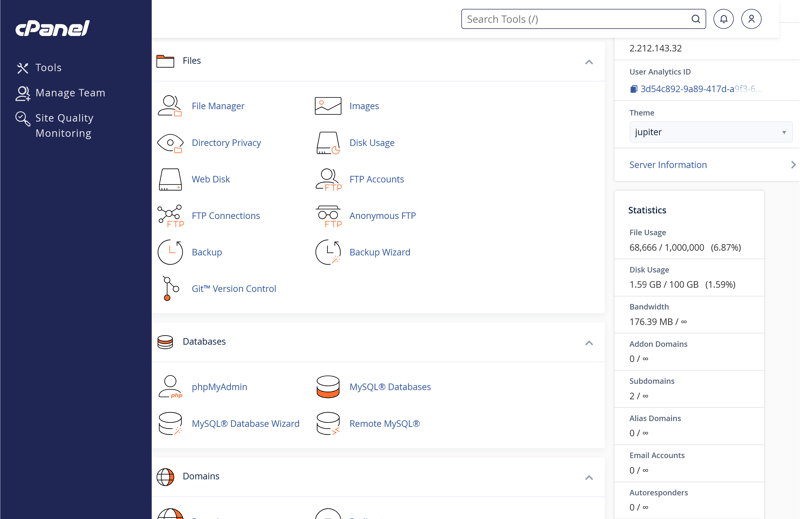Click the FTP Connections network icon
This screenshot has width=800, height=519.
[170, 216]
